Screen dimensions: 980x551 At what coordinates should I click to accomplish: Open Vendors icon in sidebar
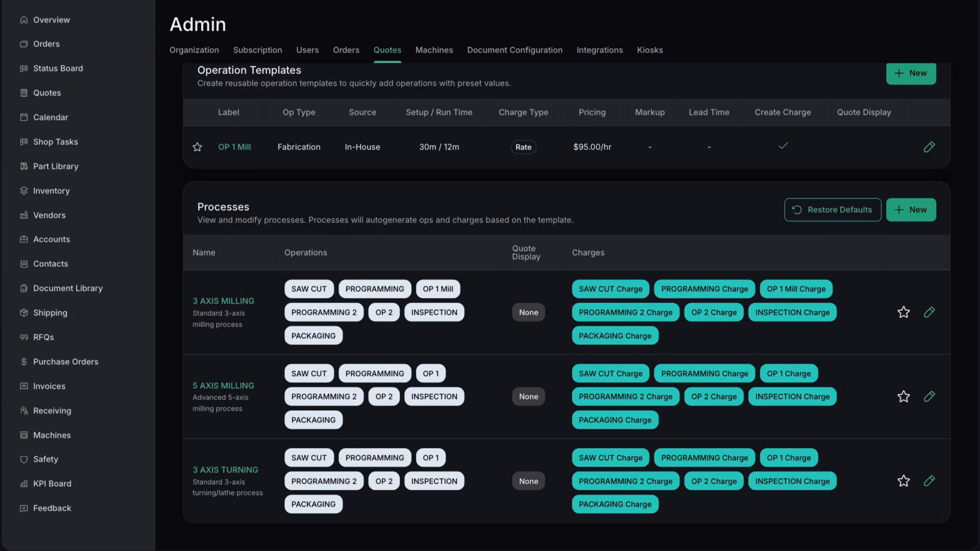tap(23, 215)
